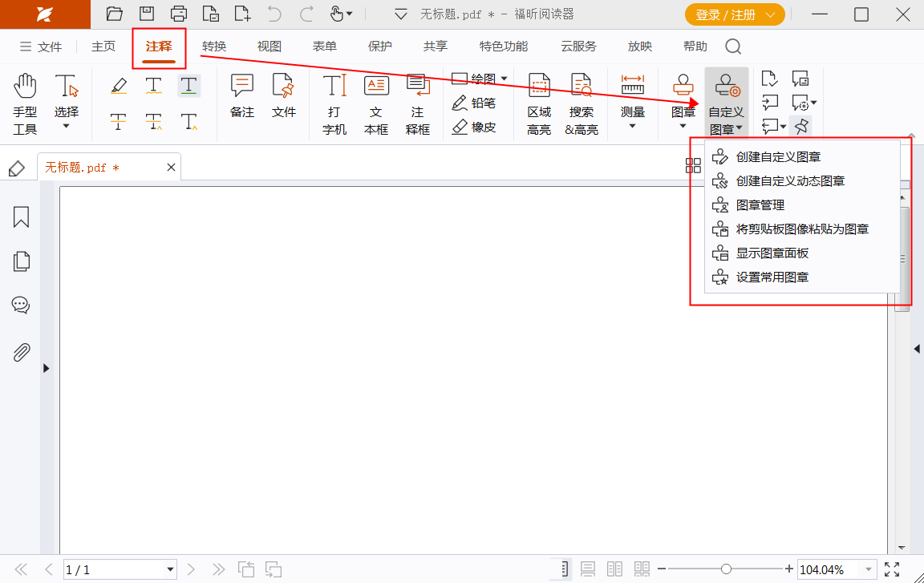Toggle the pin to keep tool selected
924x583 pixels.
[801, 126]
